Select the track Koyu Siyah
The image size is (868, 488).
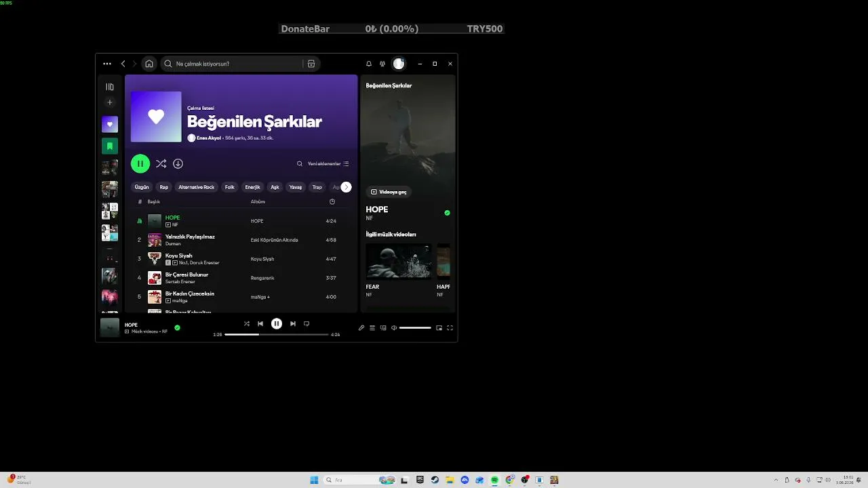179,256
